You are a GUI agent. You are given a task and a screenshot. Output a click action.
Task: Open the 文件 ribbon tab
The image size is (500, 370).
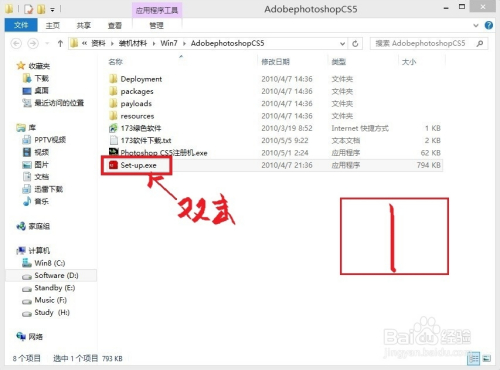click(21, 25)
